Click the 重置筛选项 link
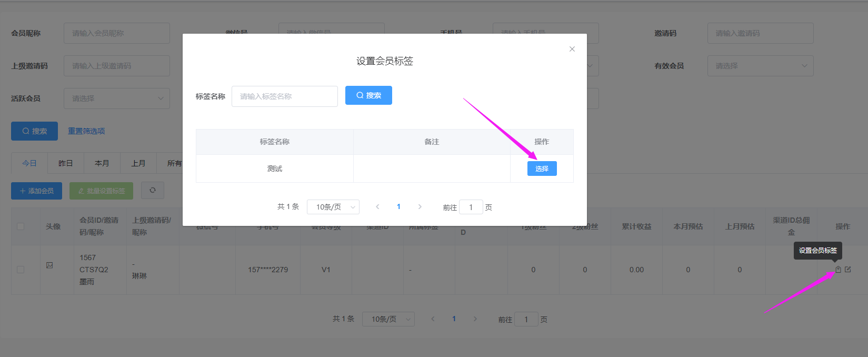Viewport: 868px width, 357px height. click(x=86, y=131)
